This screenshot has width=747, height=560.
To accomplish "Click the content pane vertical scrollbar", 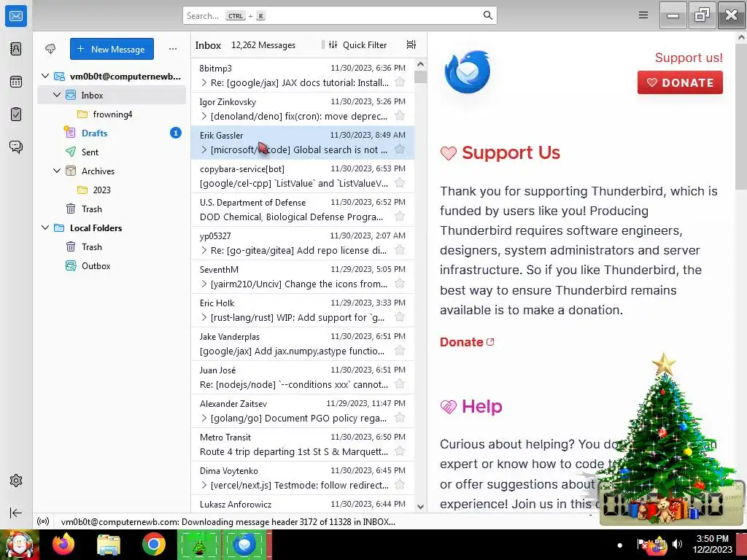I will pyautogui.click(x=741, y=116).
